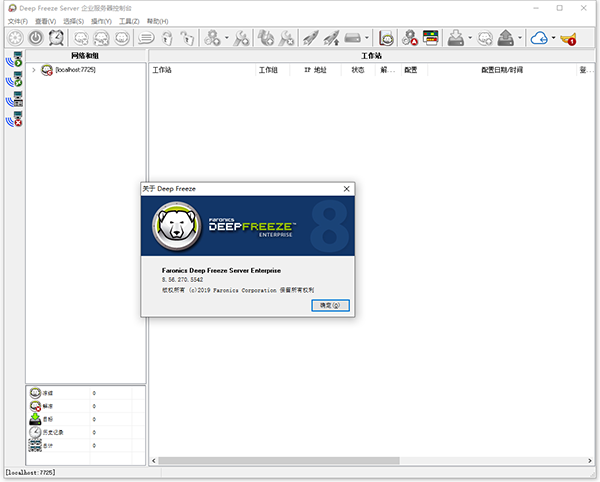
Task: Sort by the 工作站 column header
Action: coord(202,70)
